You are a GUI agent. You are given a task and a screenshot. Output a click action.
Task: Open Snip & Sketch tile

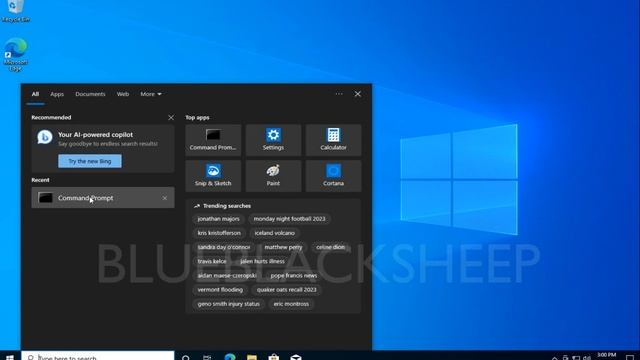213,176
